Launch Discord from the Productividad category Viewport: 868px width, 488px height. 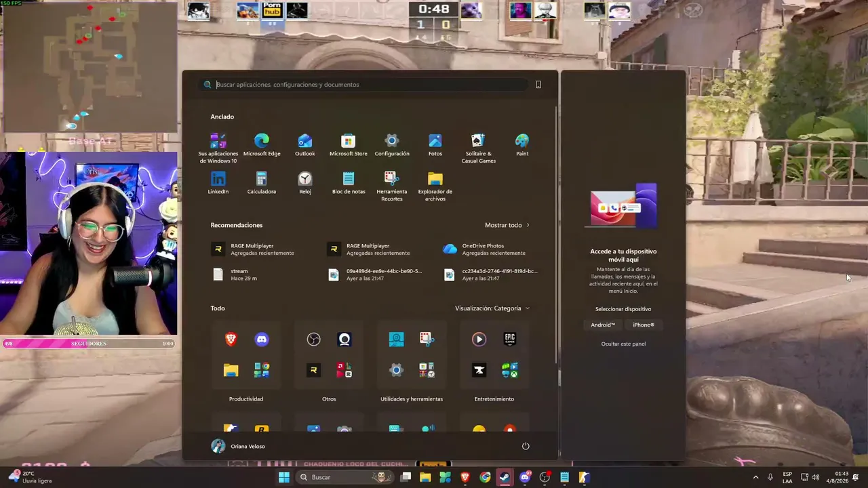(x=262, y=339)
